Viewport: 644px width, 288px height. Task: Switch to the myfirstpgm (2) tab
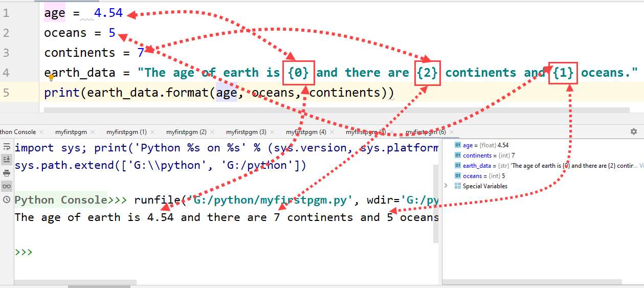pyautogui.click(x=186, y=132)
